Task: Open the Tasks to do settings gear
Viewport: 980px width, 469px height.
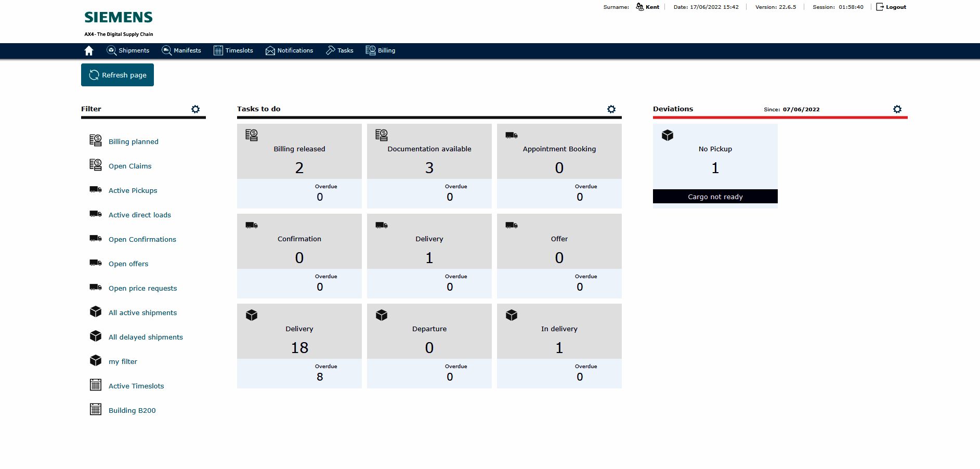Action: point(611,109)
